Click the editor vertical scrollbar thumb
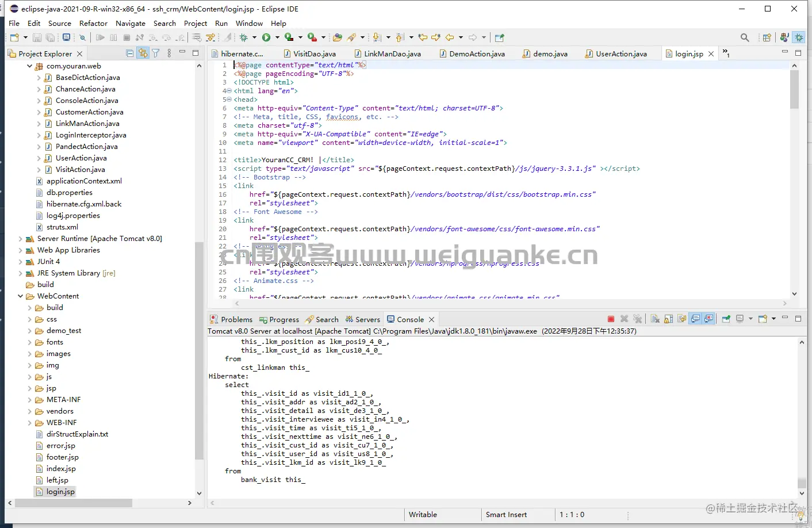 pyautogui.click(x=794, y=89)
